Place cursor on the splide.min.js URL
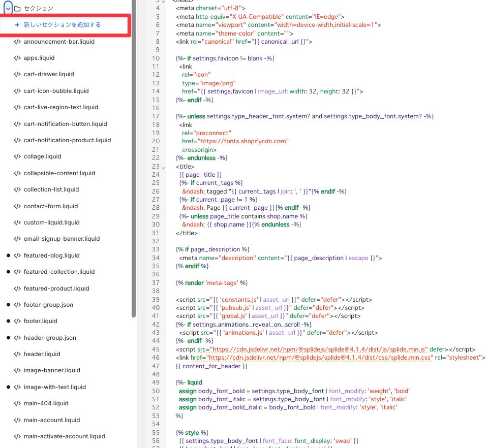Screen dimensions: 488x448 coord(319,349)
